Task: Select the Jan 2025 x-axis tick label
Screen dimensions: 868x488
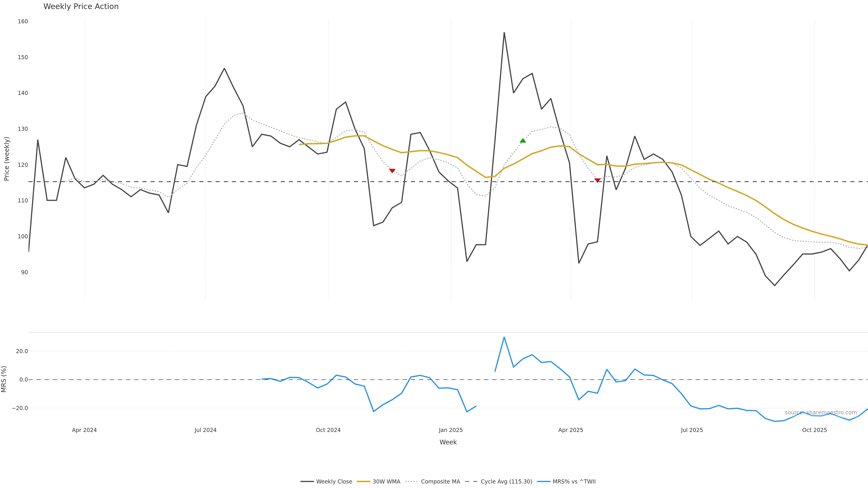Action: coord(451,430)
